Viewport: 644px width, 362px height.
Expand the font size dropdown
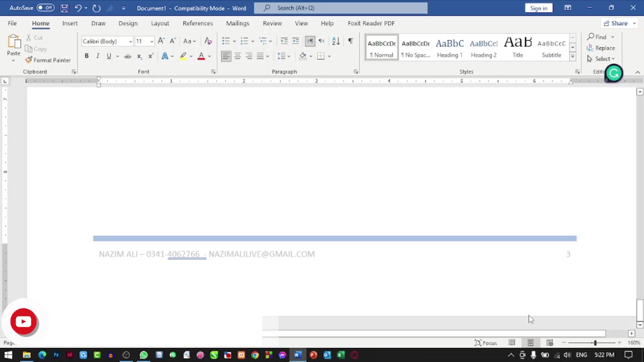151,41
